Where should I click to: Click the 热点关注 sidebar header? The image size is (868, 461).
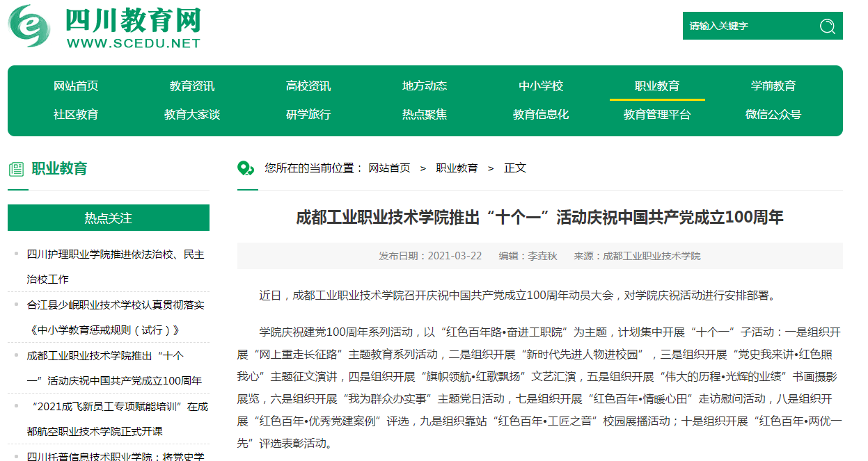coord(109,218)
